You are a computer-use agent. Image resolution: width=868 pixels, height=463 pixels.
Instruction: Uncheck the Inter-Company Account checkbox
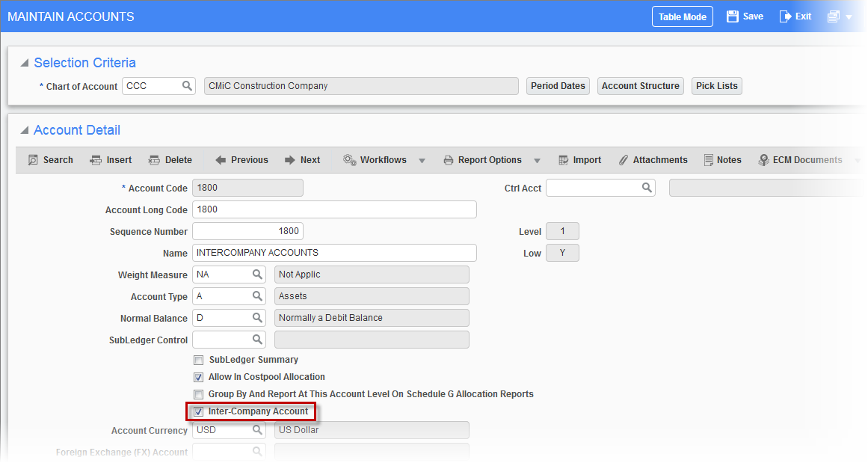tap(199, 411)
